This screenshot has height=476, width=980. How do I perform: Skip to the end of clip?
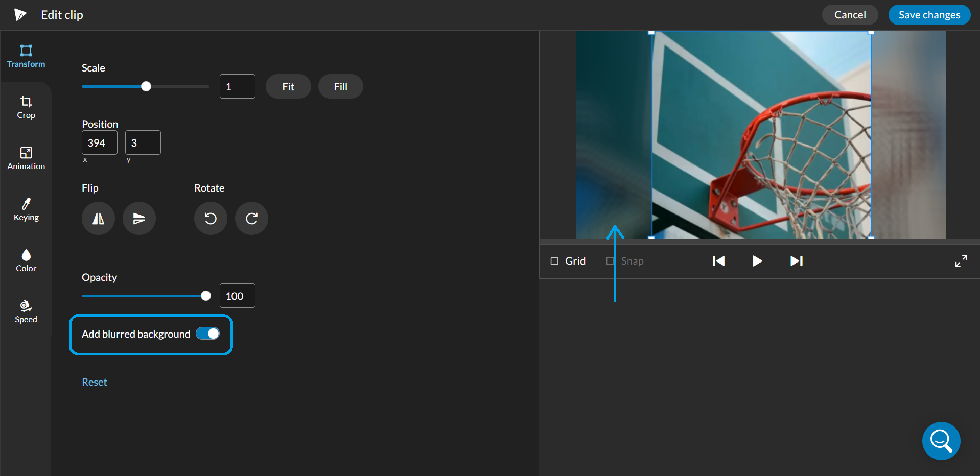pyautogui.click(x=797, y=261)
